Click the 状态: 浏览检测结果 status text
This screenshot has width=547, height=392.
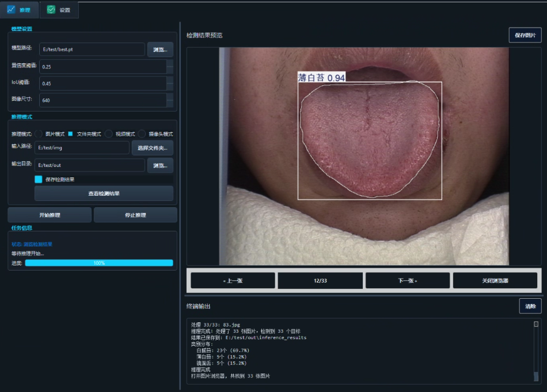point(32,244)
